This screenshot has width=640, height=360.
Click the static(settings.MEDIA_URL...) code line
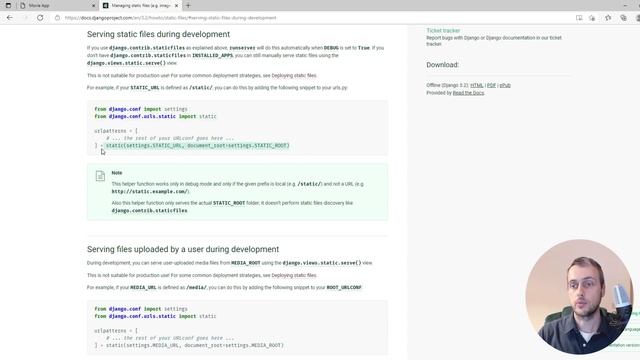tap(194, 345)
